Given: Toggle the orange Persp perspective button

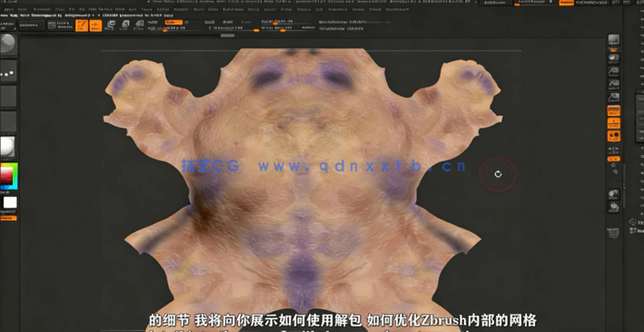Looking at the screenshot, I should [614, 111].
